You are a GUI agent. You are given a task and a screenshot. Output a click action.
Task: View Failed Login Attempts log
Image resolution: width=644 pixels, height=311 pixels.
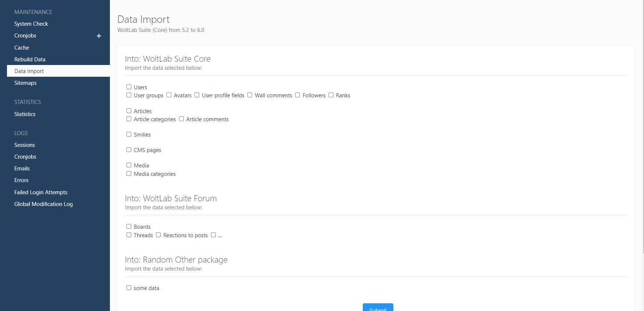pyautogui.click(x=41, y=192)
